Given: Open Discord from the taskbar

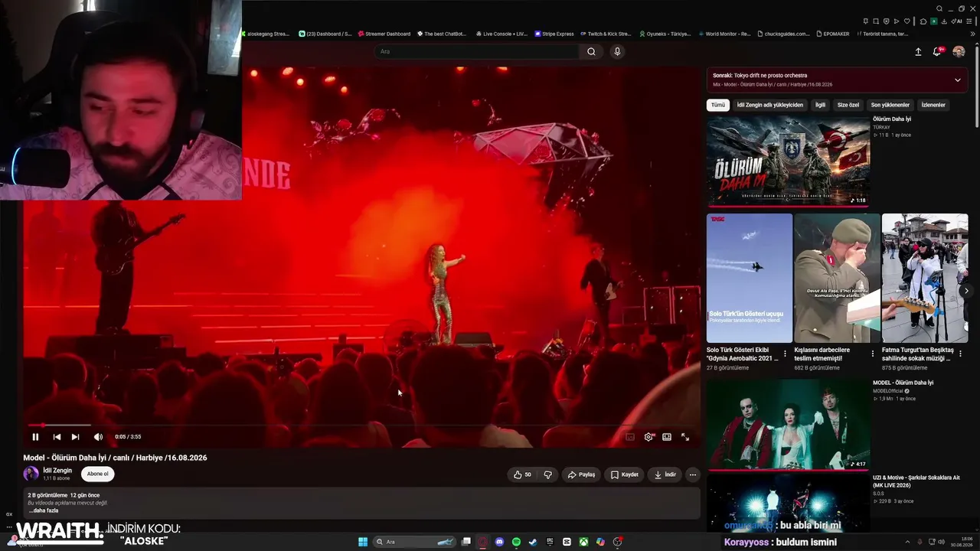Looking at the screenshot, I should [x=500, y=542].
